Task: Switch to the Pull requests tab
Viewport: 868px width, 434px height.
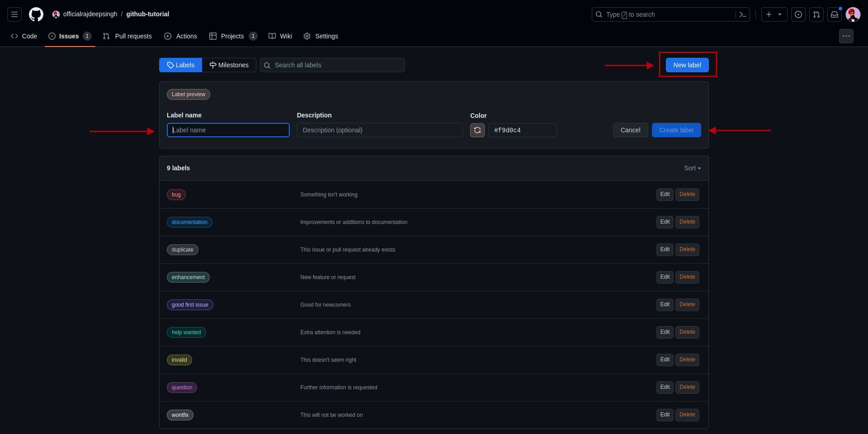Action: [127, 36]
